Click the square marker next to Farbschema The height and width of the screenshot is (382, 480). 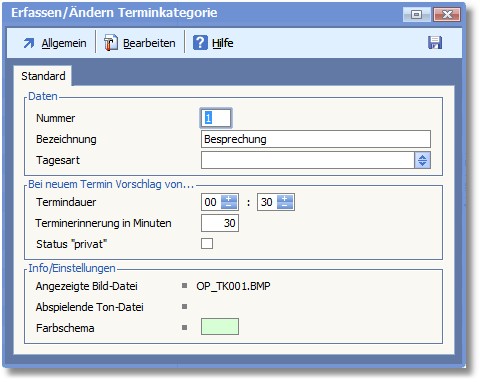[184, 328]
